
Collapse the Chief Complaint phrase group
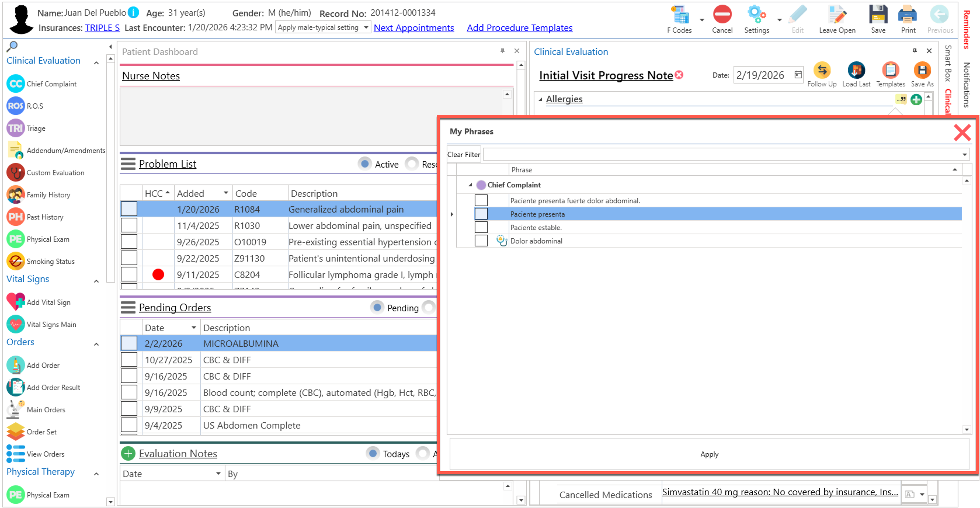(471, 185)
